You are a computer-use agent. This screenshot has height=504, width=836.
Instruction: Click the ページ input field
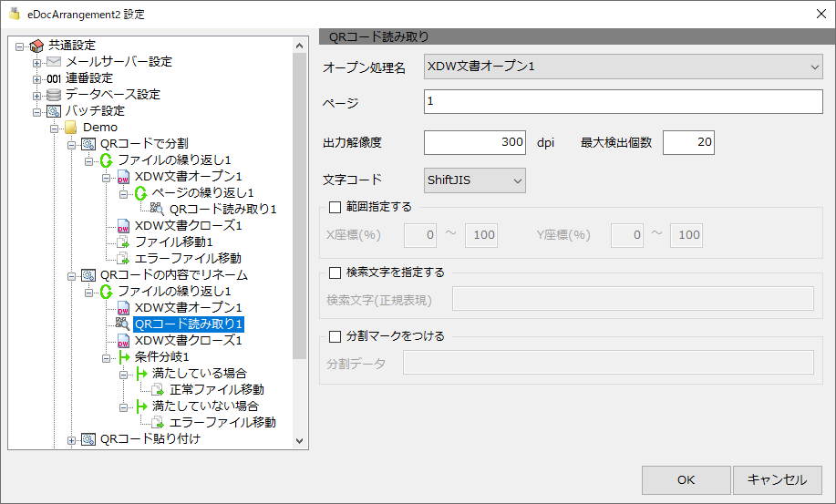(x=624, y=101)
